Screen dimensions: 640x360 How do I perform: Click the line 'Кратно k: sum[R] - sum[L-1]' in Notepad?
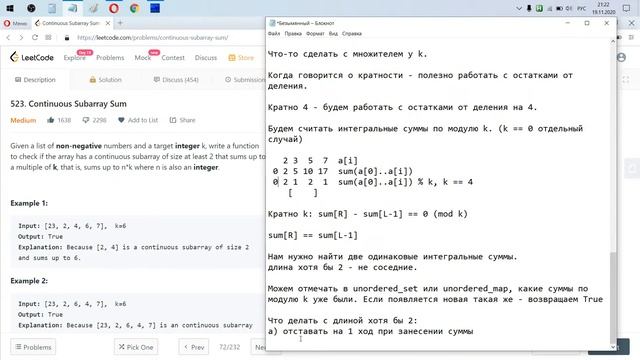coord(367,214)
